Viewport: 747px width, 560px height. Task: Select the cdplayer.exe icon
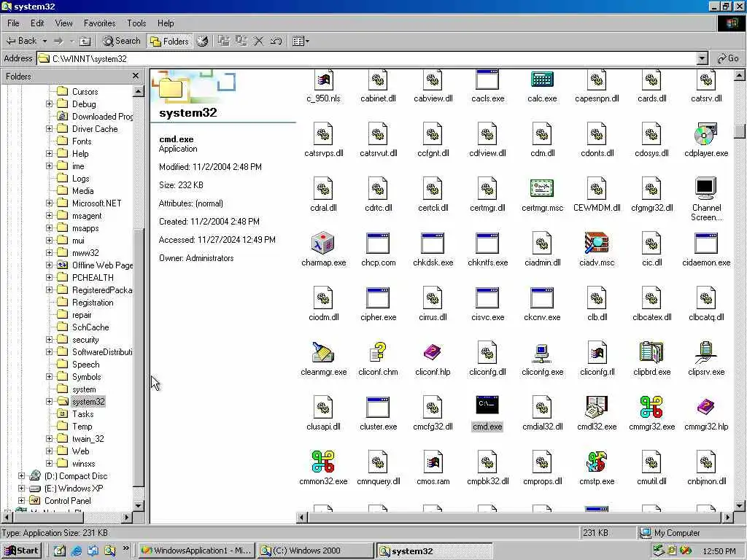point(706,134)
